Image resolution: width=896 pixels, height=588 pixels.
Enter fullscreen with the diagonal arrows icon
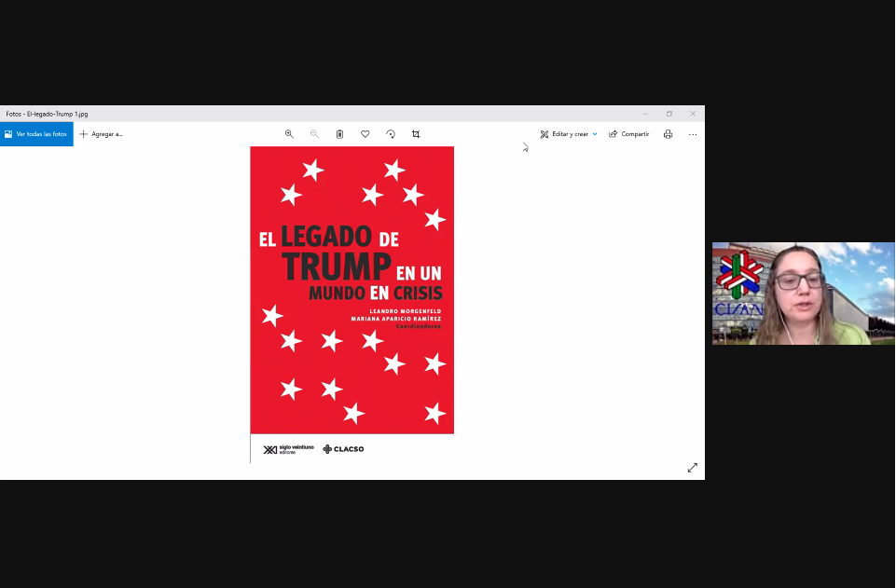tap(693, 468)
